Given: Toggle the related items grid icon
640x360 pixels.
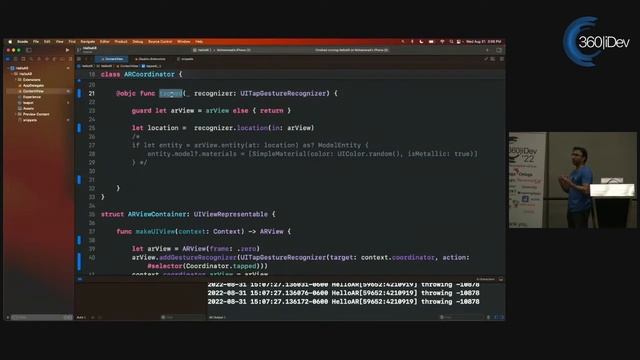Looking at the screenshot, I should 79,59.
